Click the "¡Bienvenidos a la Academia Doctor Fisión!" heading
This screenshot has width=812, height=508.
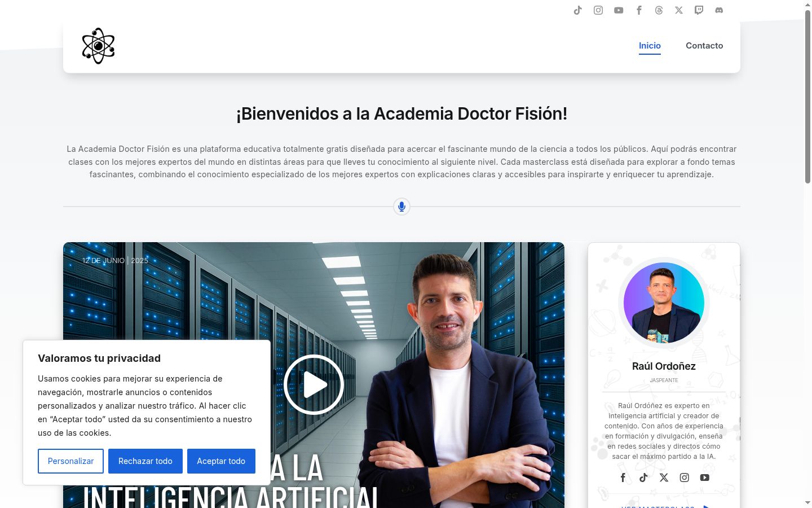(x=401, y=113)
